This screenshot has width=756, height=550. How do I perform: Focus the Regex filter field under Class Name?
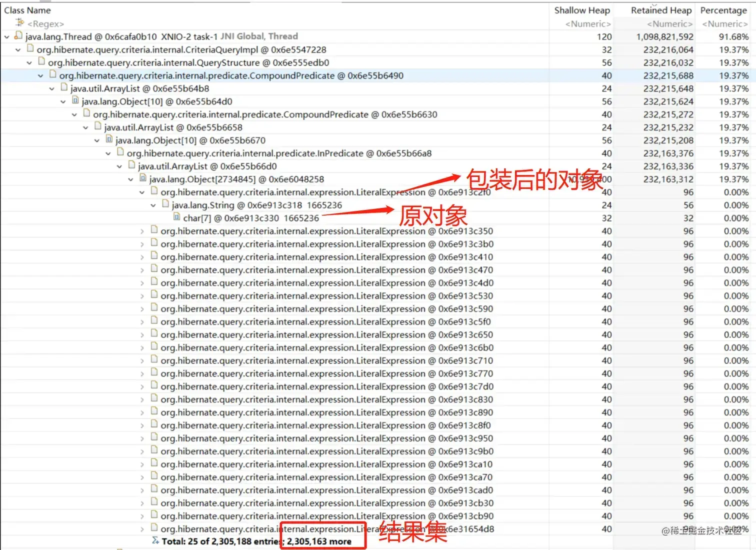45,23
